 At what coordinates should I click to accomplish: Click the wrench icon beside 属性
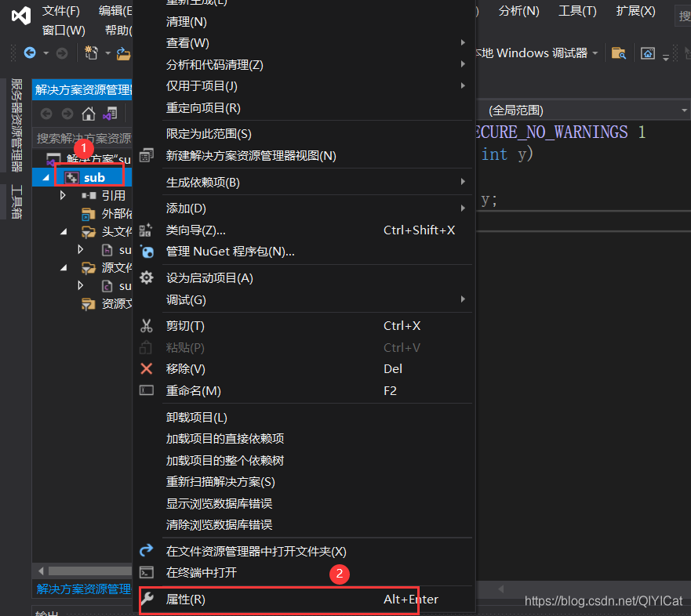[147, 599]
